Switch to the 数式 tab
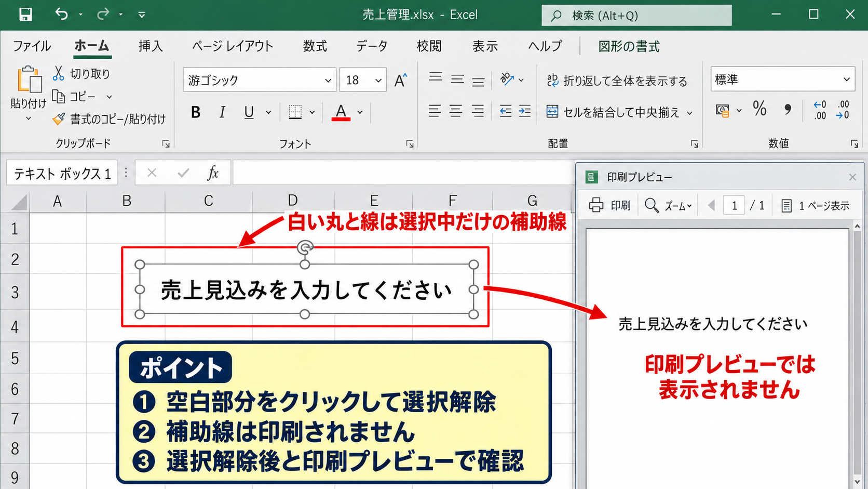 [x=315, y=46]
